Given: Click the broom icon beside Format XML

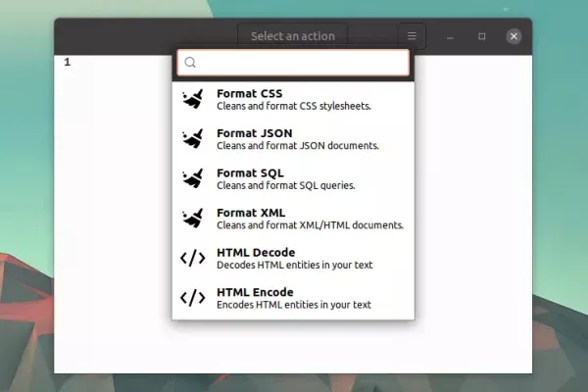Looking at the screenshot, I should pyautogui.click(x=193, y=219).
